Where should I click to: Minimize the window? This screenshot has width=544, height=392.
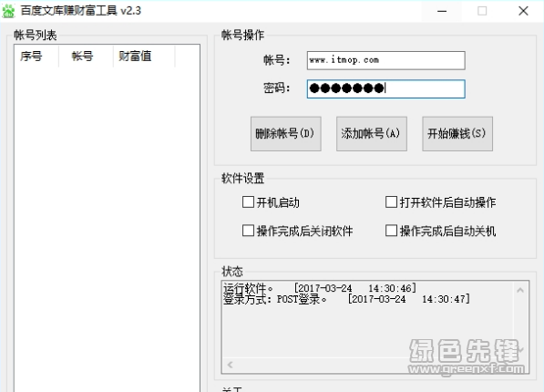point(442,11)
